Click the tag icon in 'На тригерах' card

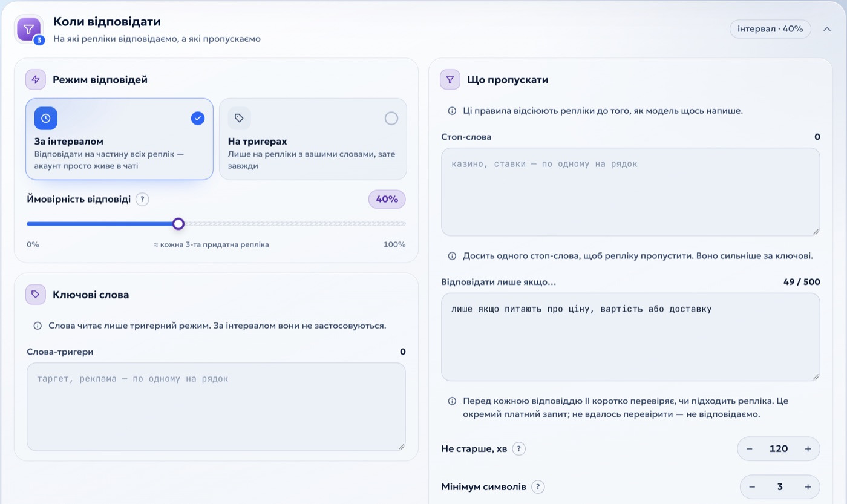click(x=239, y=119)
